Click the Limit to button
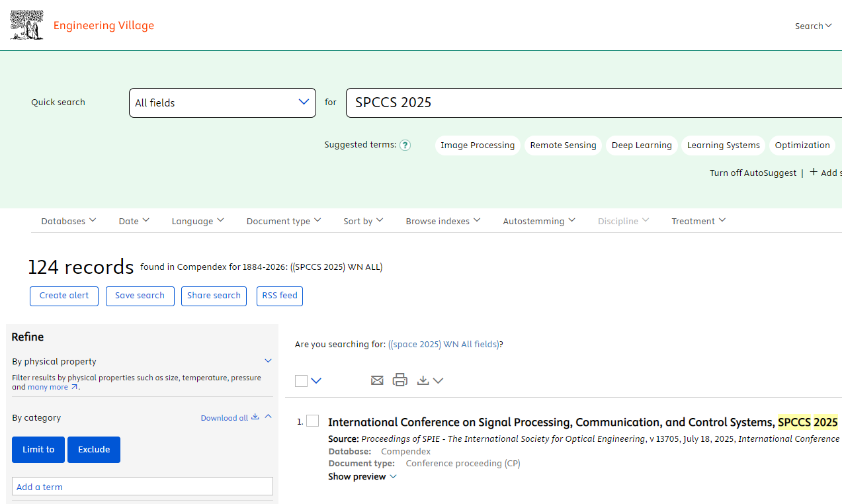Viewport: 842px width, 504px height. [x=38, y=450]
